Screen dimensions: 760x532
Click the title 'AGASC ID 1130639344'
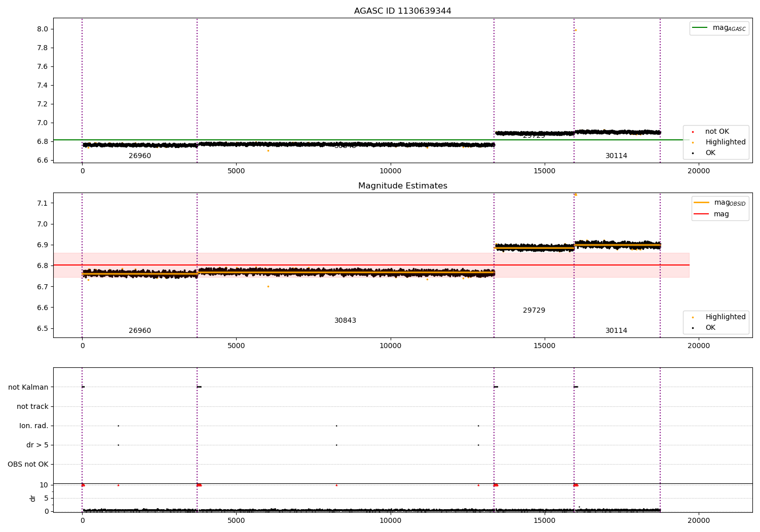tap(402, 11)
